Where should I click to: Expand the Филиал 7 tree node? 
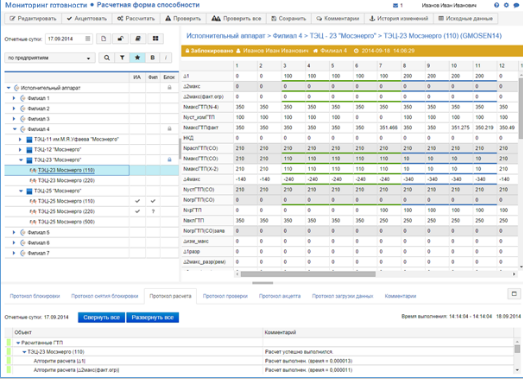[14, 253]
